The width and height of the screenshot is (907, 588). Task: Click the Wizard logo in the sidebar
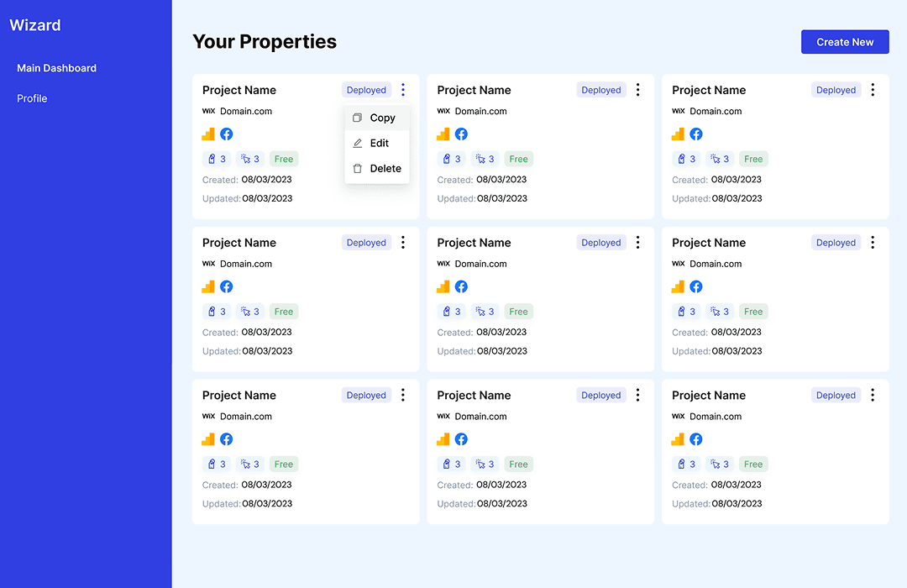[35, 25]
